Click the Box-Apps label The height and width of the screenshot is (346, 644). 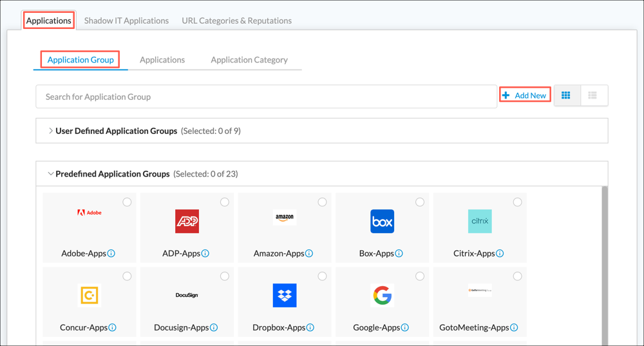coord(377,254)
